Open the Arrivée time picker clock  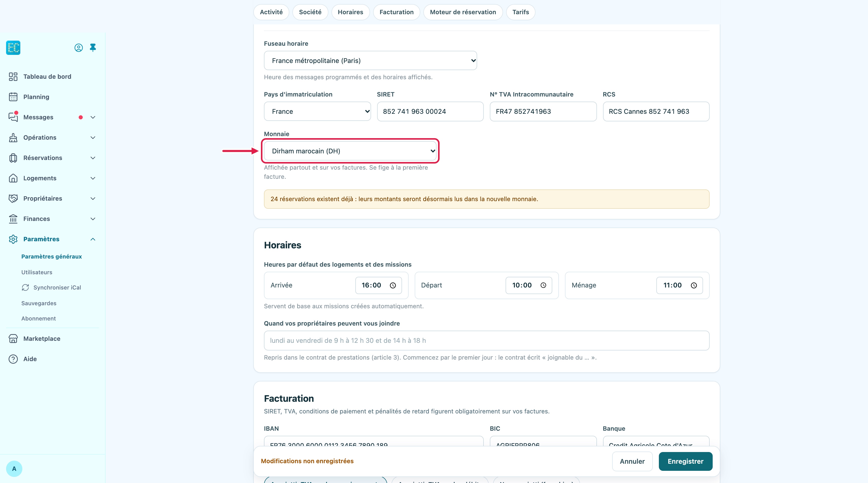393,285
